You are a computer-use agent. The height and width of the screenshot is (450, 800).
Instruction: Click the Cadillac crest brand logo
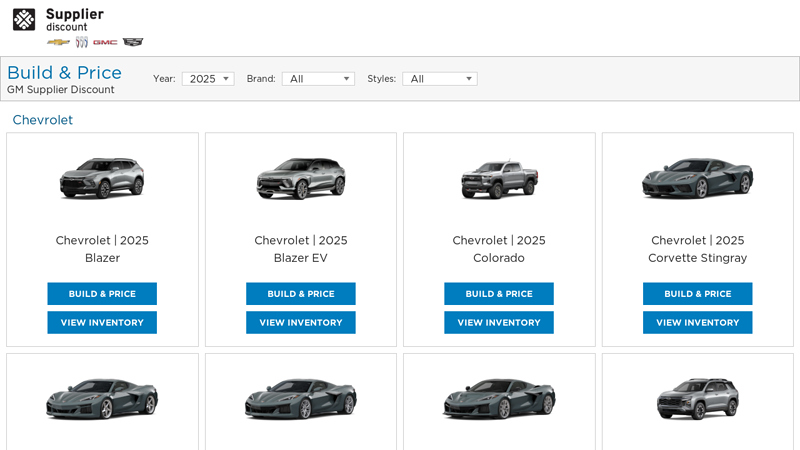pyautogui.click(x=133, y=42)
